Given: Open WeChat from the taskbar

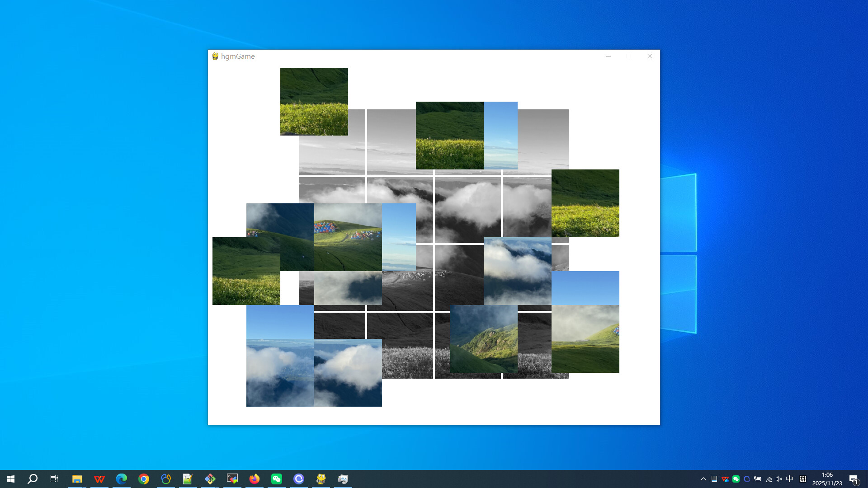Looking at the screenshot, I should (277, 479).
